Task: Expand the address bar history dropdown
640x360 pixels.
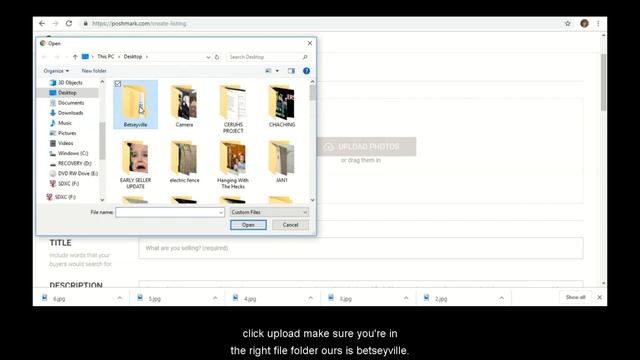Action: coord(208,57)
